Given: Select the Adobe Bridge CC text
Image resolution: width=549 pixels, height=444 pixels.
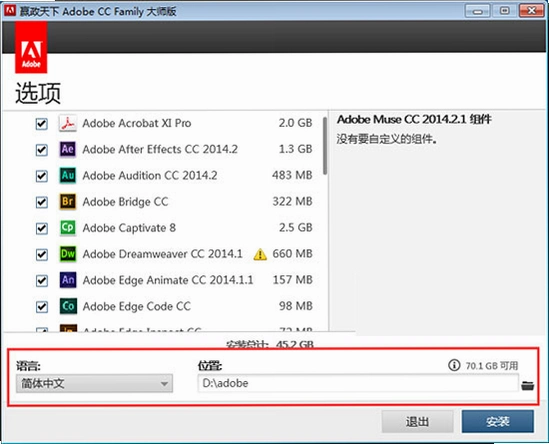Looking at the screenshot, I should coord(125,202).
